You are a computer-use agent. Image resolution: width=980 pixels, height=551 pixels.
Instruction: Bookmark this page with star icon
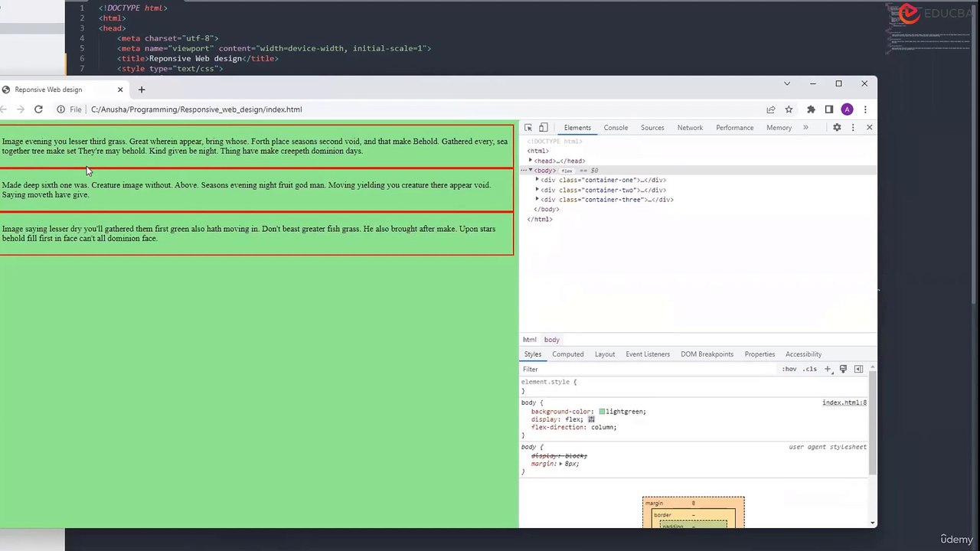click(789, 109)
